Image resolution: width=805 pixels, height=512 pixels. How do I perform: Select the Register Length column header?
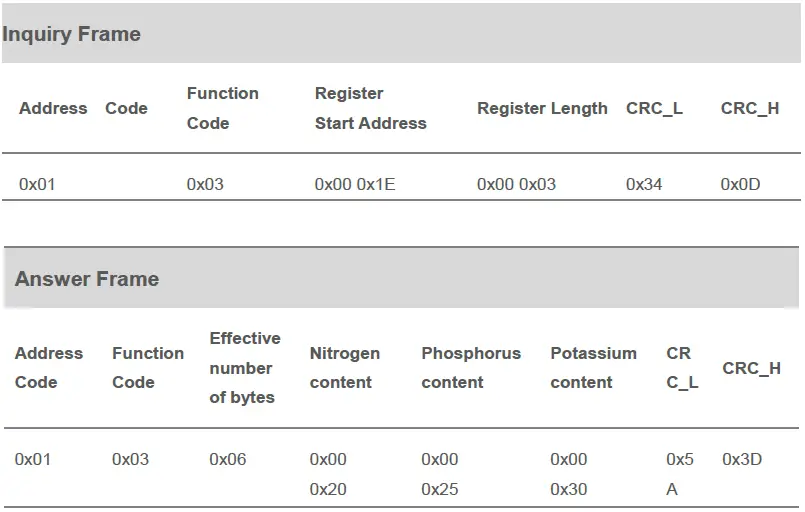pyautogui.click(x=542, y=108)
